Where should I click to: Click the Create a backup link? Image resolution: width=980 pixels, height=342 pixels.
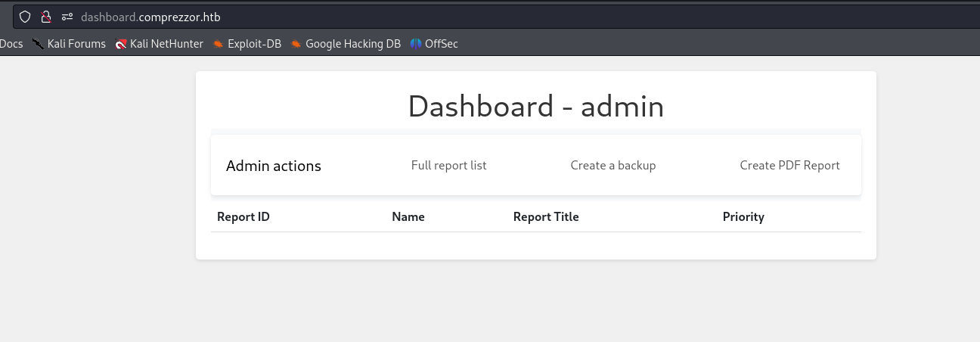point(613,165)
